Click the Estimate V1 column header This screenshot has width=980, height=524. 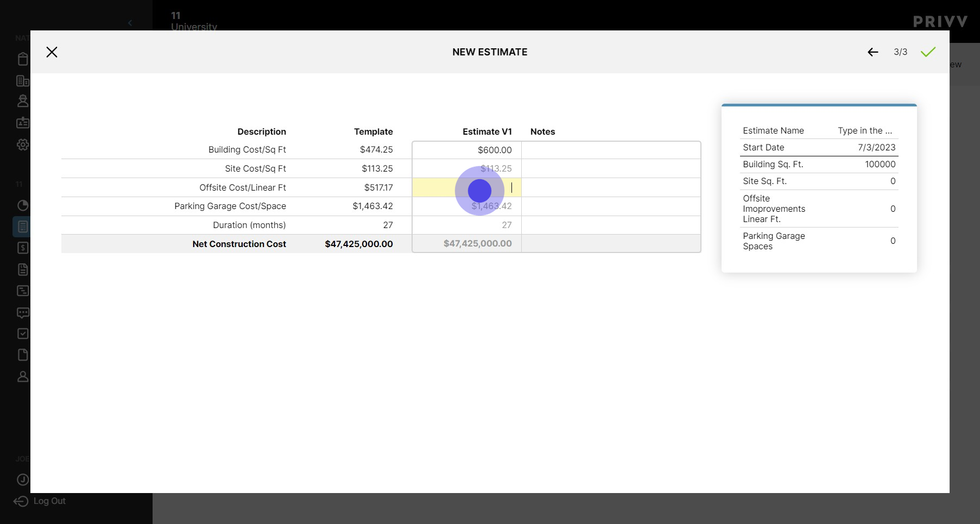(487, 131)
